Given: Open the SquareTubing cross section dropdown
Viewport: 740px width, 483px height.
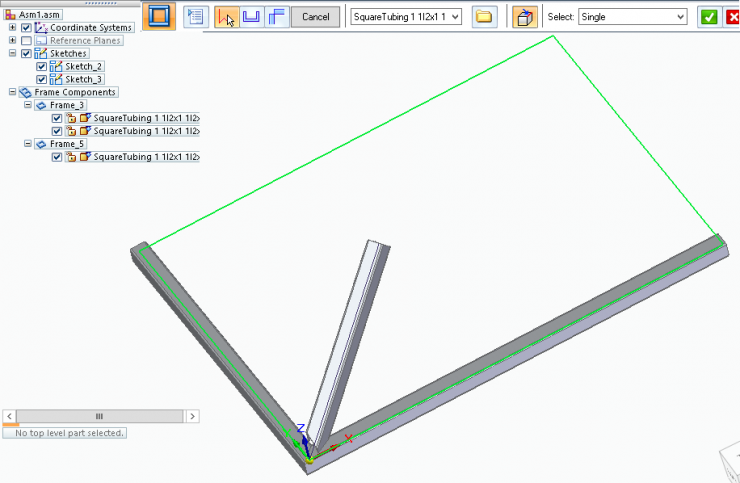Looking at the screenshot, I should click(456, 17).
